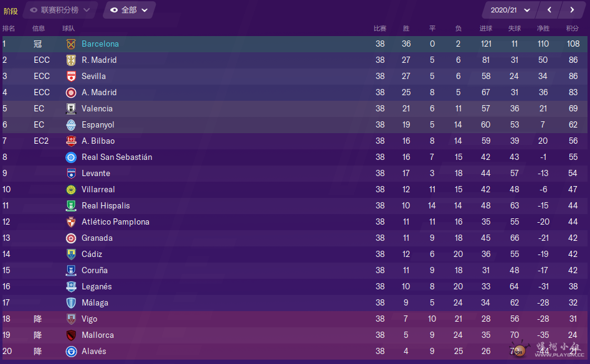
Task: Click the Real San Sebastián crest icon
Action: tap(71, 157)
